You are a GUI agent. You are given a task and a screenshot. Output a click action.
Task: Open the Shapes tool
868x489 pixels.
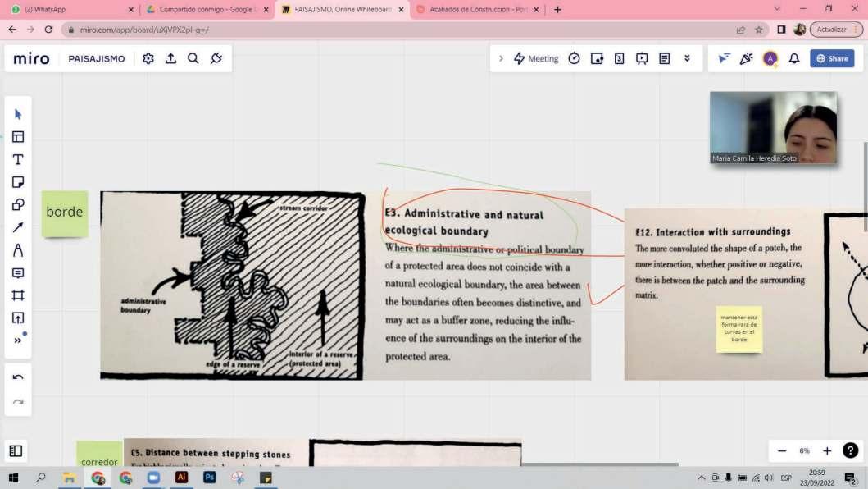pos(18,205)
